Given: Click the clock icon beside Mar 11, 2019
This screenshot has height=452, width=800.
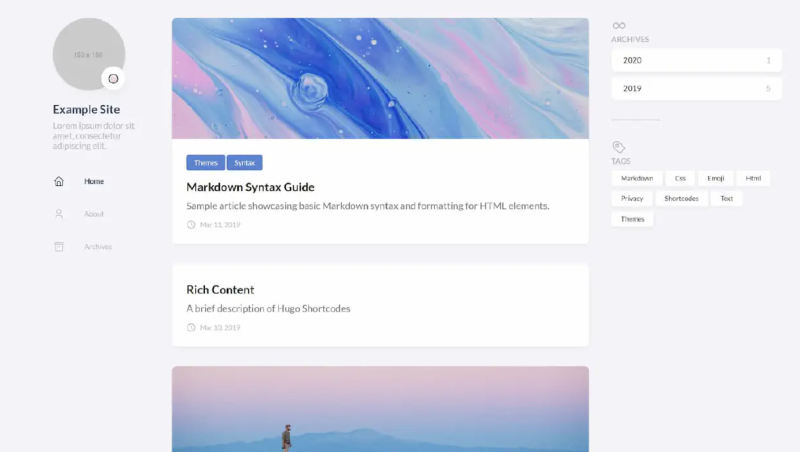Looking at the screenshot, I should pyautogui.click(x=191, y=224).
